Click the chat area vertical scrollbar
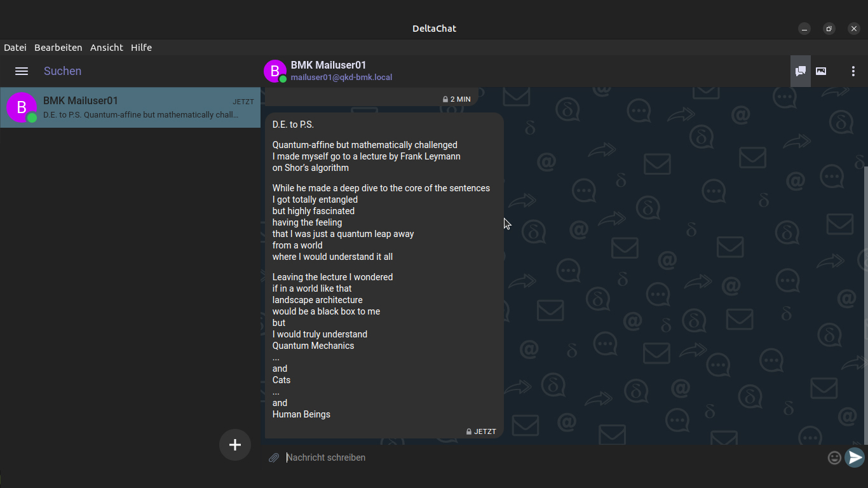868x488 pixels. [x=865, y=305]
